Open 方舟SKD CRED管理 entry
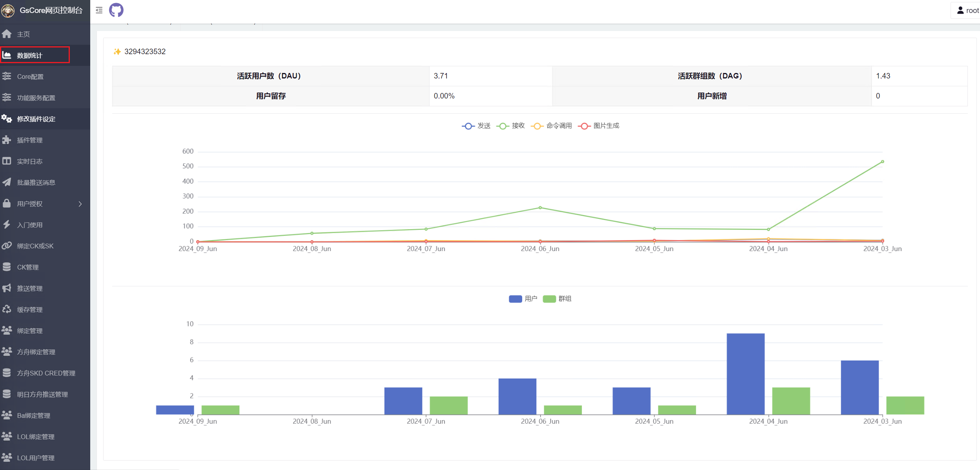This screenshot has width=980, height=470. click(45, 373)
